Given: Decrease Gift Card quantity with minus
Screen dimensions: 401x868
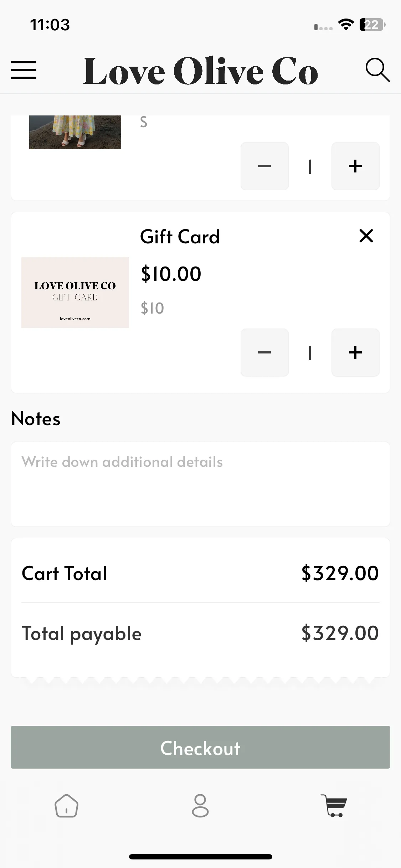Looking at the screenshot, I should click(x=264, y=352).
